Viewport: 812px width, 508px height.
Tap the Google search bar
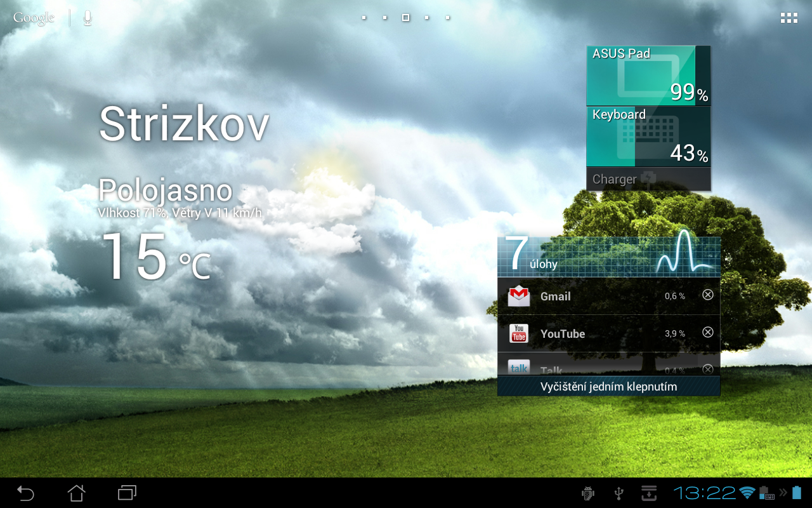coord(33,17)
